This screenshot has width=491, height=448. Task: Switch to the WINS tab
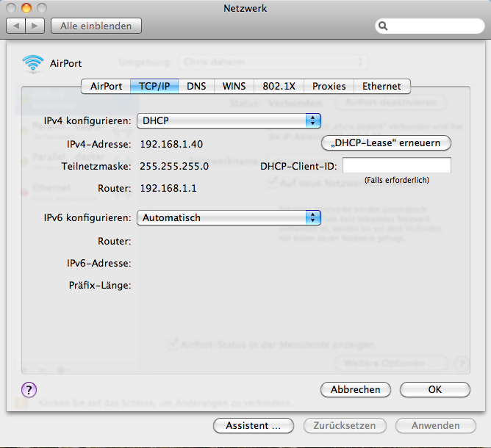(x=234, y=87)
